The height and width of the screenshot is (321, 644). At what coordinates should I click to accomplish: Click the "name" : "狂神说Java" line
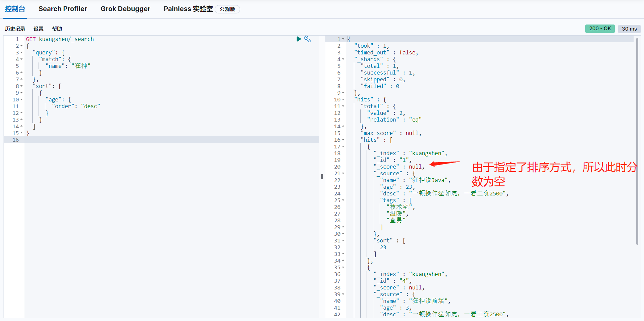pyautogui.click(x=415, y=180)
